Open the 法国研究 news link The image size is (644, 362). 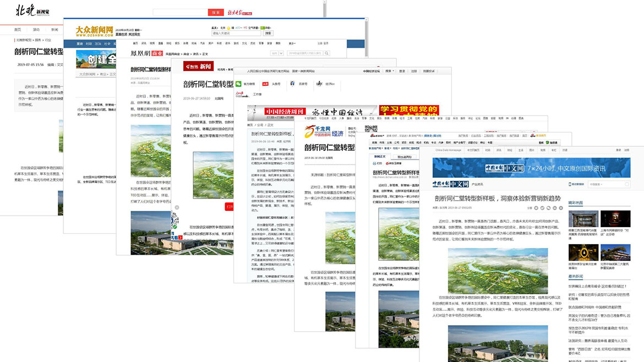click(x=598, y=341)
